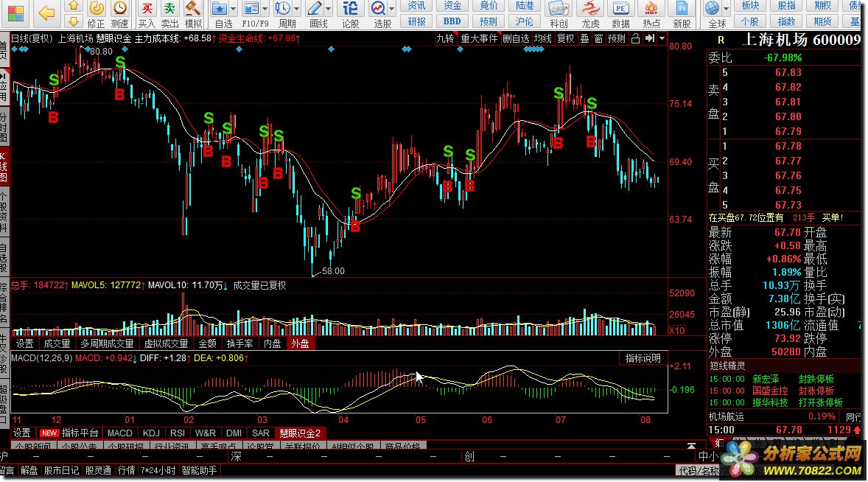Open the 买入 buy order icon
Screen dimensions: 868x482
click(x=147, y=15)
